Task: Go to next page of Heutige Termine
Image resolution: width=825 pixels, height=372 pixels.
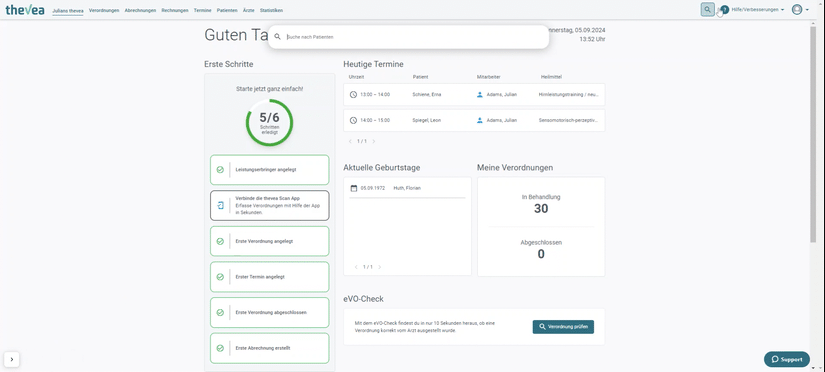Action: pyautogui.click(x=374, y=142)
